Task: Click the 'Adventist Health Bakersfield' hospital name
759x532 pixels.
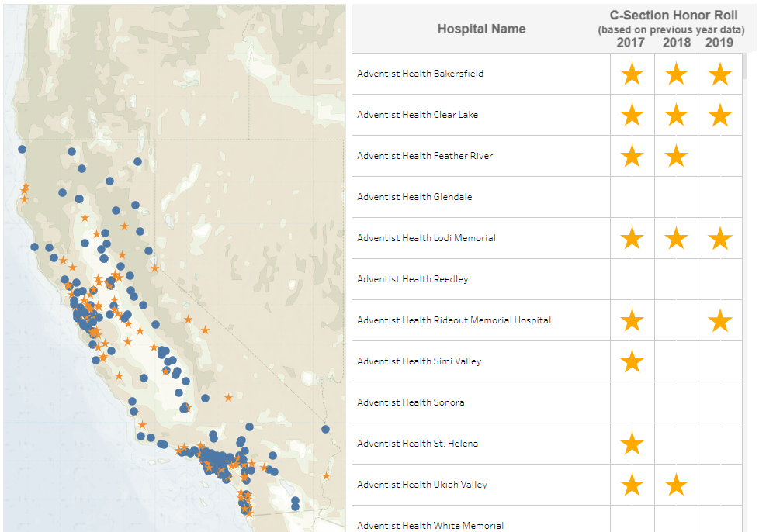Action: click(x=420, y=74)
